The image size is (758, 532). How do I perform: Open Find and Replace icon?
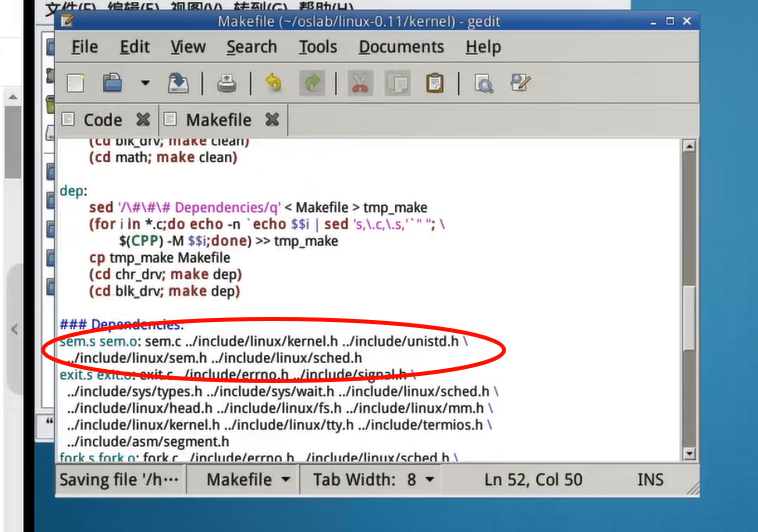pos(520,84)
